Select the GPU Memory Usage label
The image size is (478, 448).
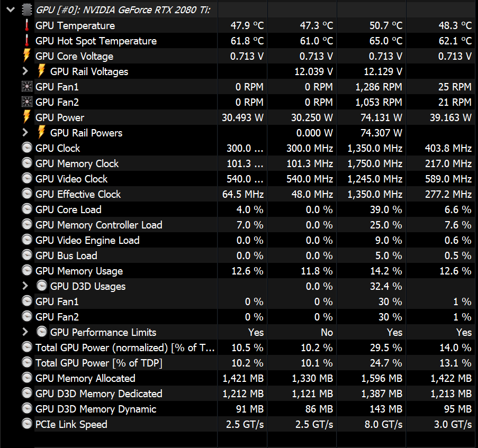tap(79, 271)
